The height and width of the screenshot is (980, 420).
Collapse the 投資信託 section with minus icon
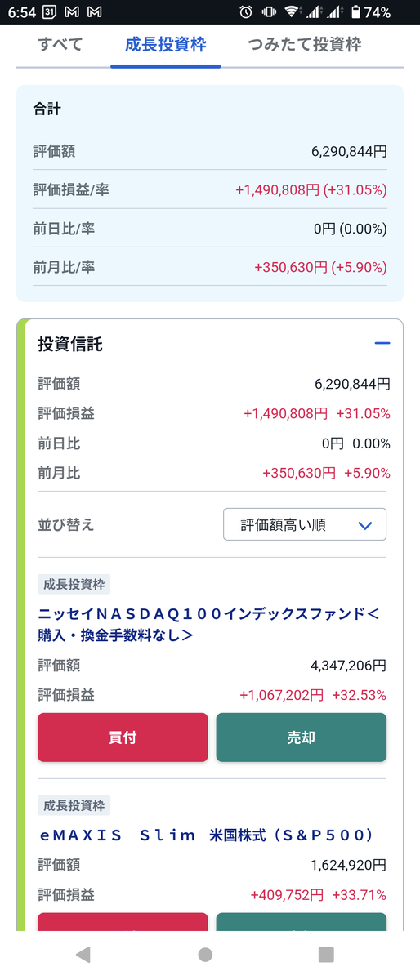coord(382,344)
